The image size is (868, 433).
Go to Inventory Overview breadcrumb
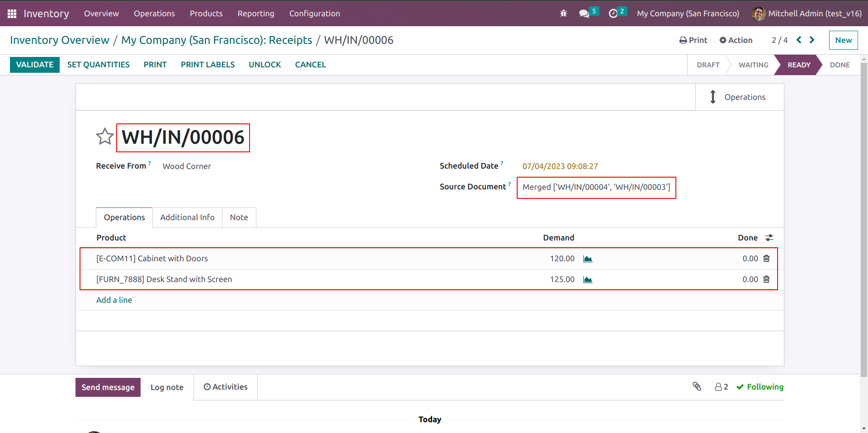click(x=60, y=40)
